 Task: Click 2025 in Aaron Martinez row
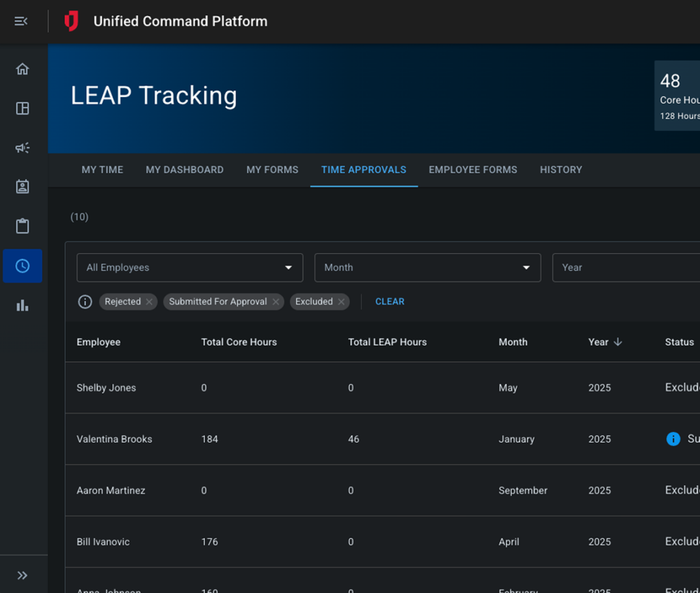tap(600, 491)
